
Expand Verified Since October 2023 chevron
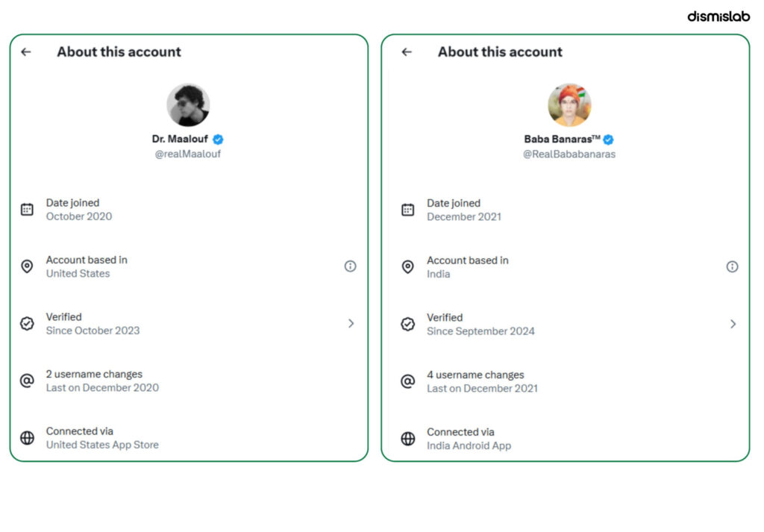[351, 324]
